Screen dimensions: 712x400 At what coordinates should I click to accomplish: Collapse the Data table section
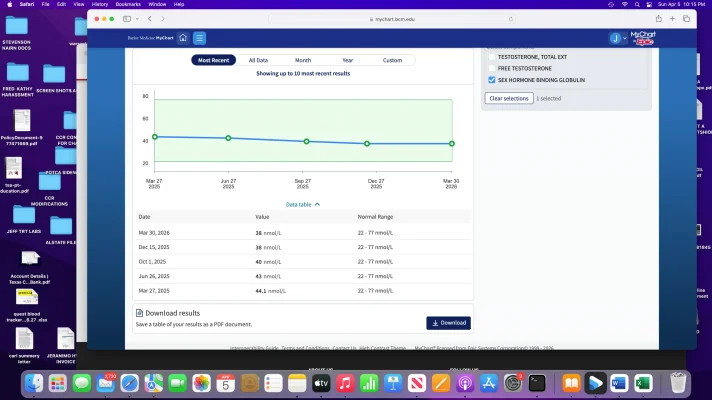303,204
